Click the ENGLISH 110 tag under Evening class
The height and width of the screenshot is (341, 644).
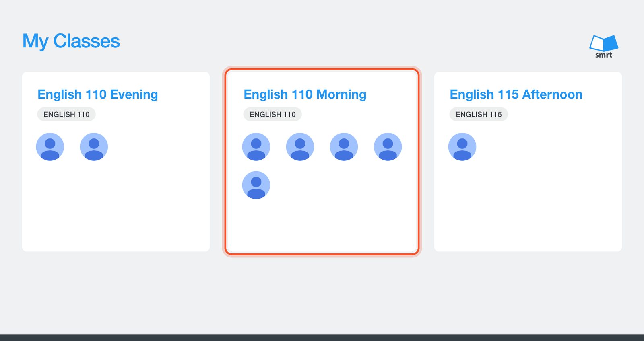pyautogui.click(x=66, y=114)
